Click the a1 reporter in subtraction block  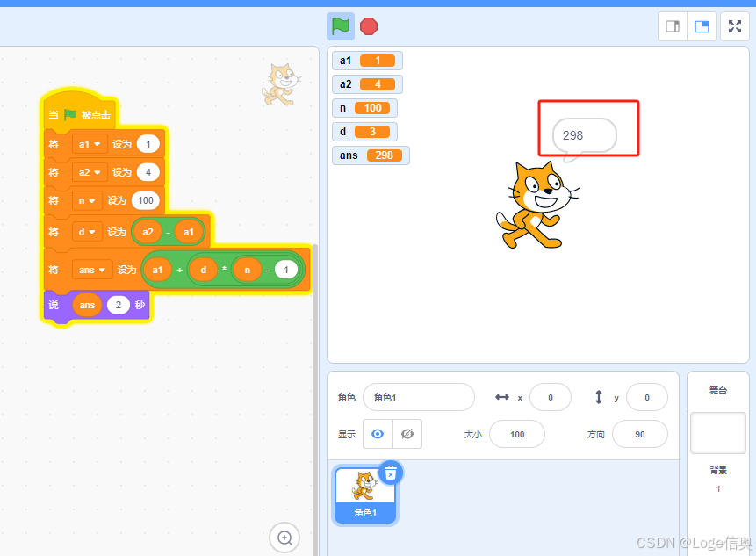[x=188, y=232]
